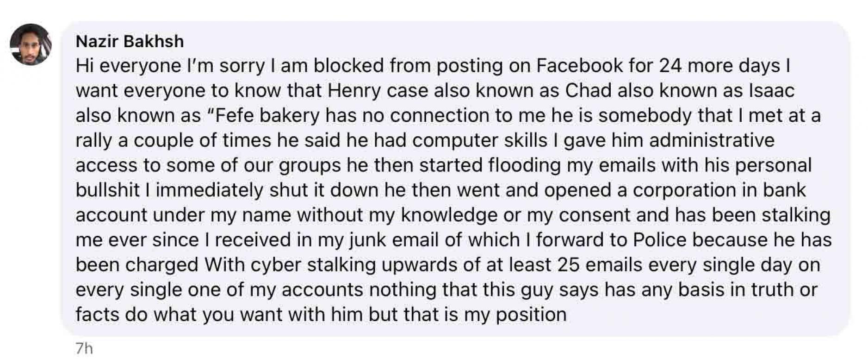
Task: Click the word "Chad" in the comment
Action: 588,91
